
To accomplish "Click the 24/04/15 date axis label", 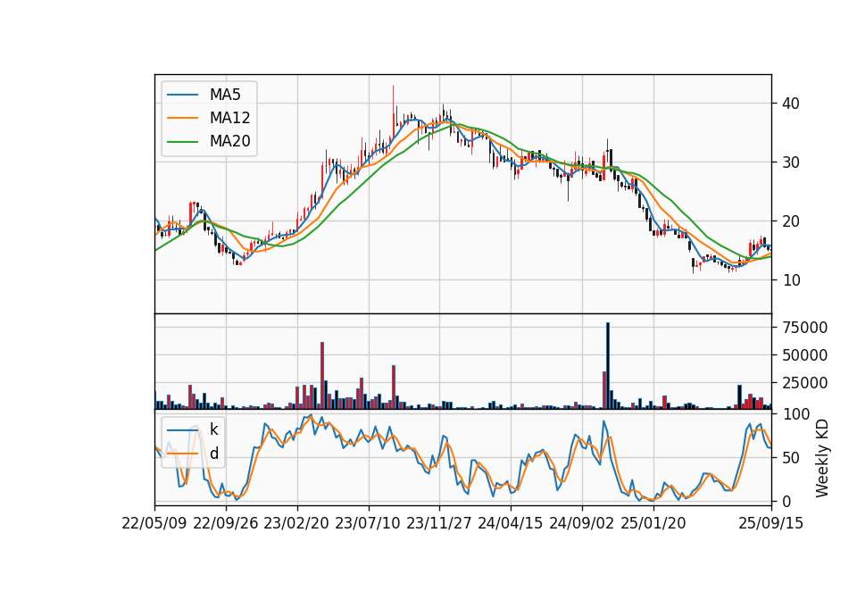I will (511, 523).
